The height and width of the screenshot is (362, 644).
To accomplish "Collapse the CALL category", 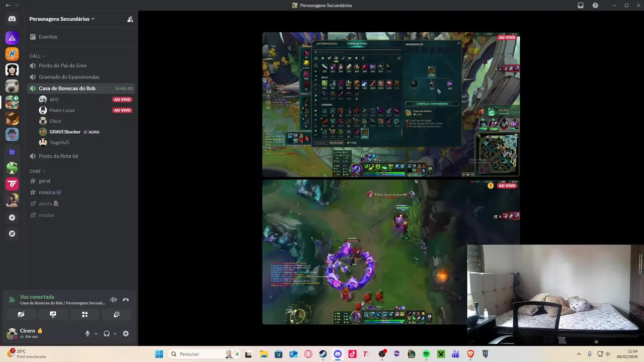I will click(x=38, y=56).
